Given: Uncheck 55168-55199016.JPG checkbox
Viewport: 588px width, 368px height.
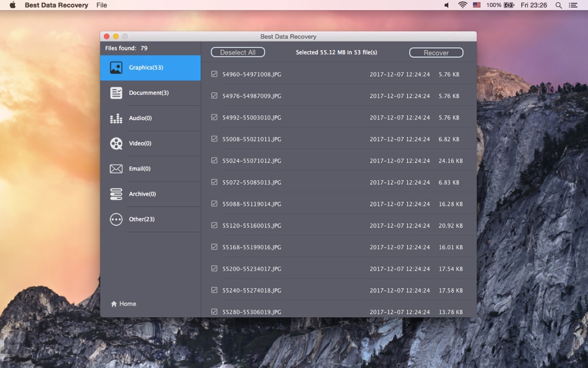Looking at the screenshot, I should coord(214,247).
